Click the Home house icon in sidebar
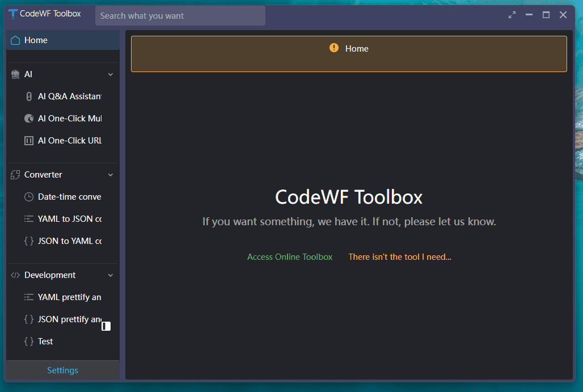 click(15, 40)
